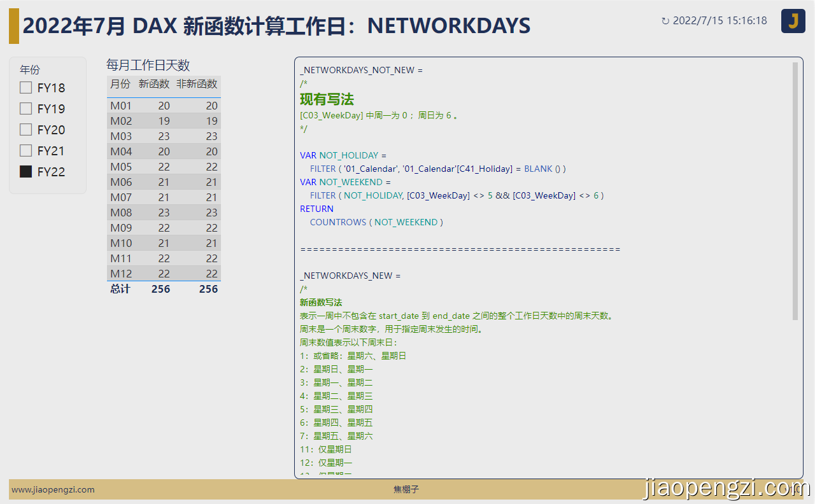Select the M11 row label
Image resolution: width=815 pixels, height=504 pixels.
point(121,258)
